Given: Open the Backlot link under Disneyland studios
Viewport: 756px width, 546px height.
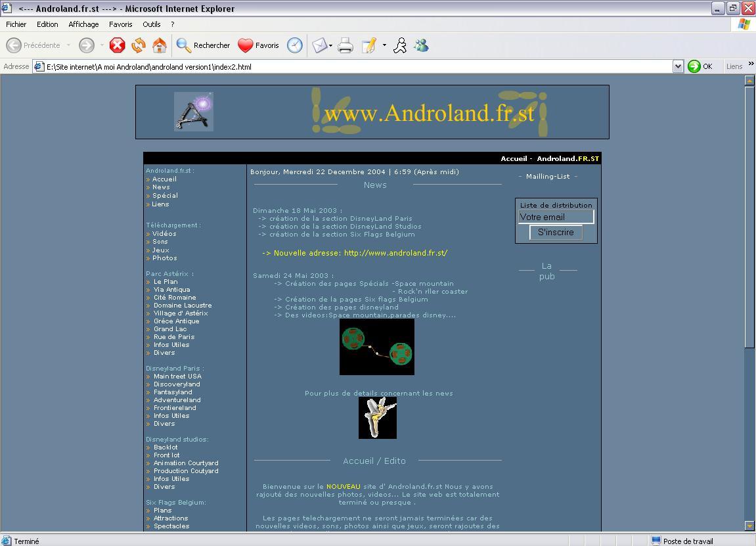Looking at the screenshot, I should click(166, 447).
